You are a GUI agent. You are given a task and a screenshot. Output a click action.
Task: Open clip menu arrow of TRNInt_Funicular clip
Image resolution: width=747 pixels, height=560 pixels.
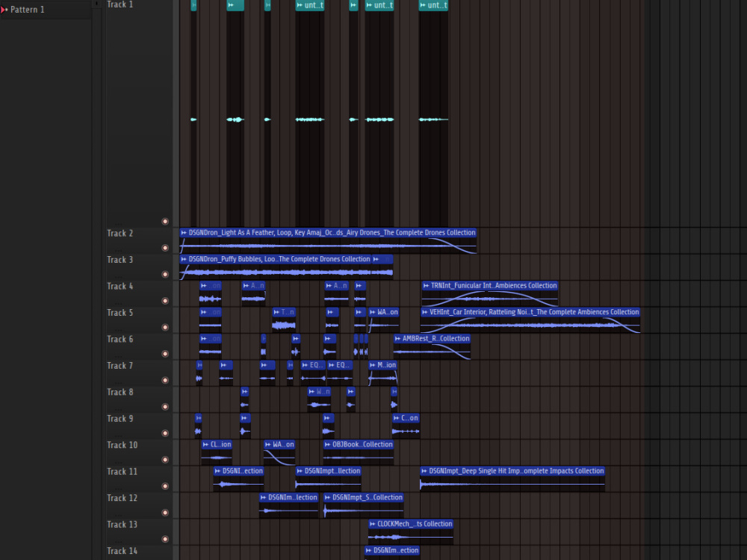click(426, 286)
